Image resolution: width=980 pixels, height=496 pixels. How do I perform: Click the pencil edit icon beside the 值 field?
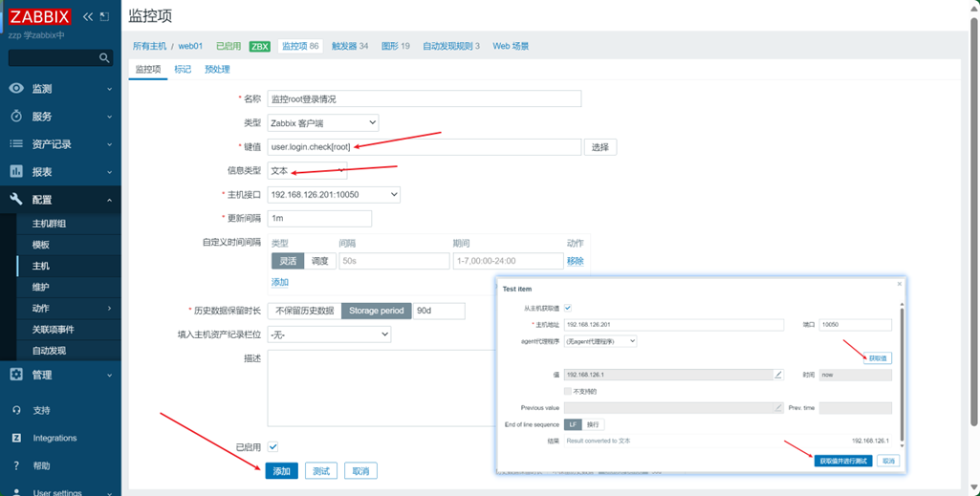click(778, 375)
